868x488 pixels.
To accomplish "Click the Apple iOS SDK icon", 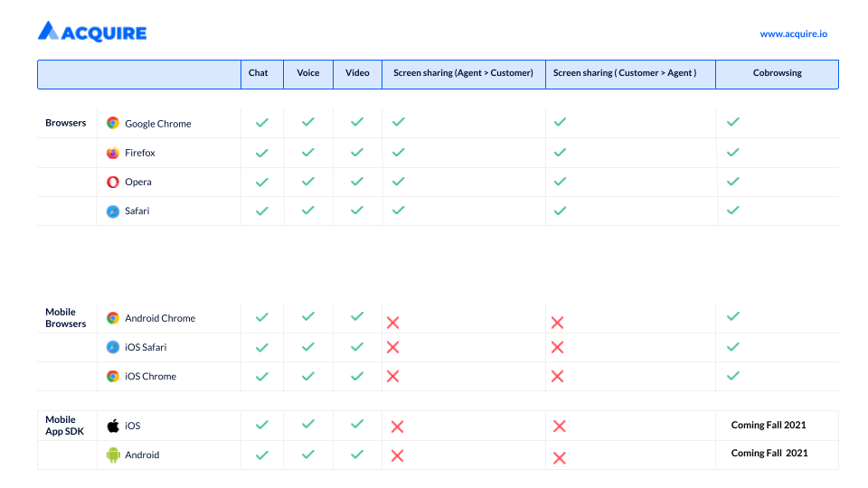I will click(x=113, y=426).
